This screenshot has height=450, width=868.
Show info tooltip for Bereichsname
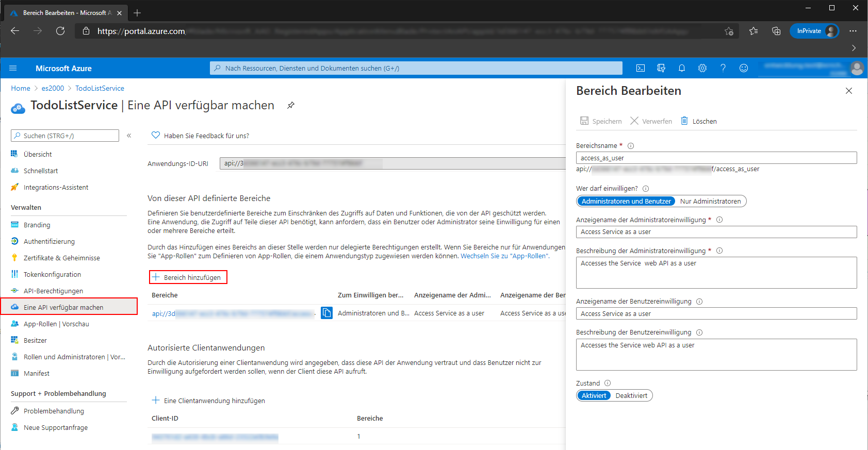pyautogui.click(x=631, y=146)
